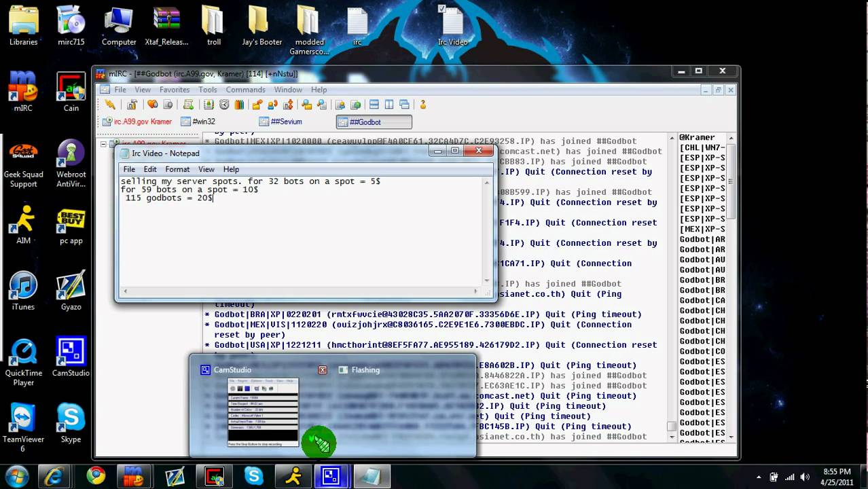
Task: Select the TeamViewer 6 desktop icon
Action: 23,428
